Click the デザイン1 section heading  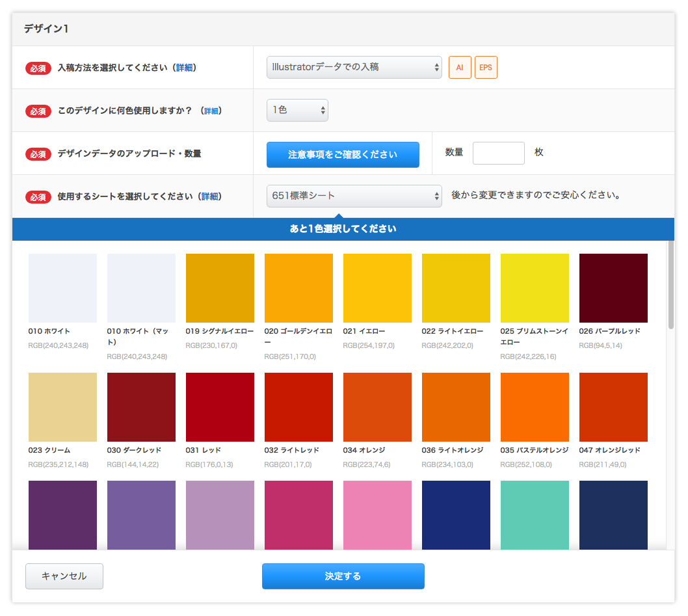46,29
